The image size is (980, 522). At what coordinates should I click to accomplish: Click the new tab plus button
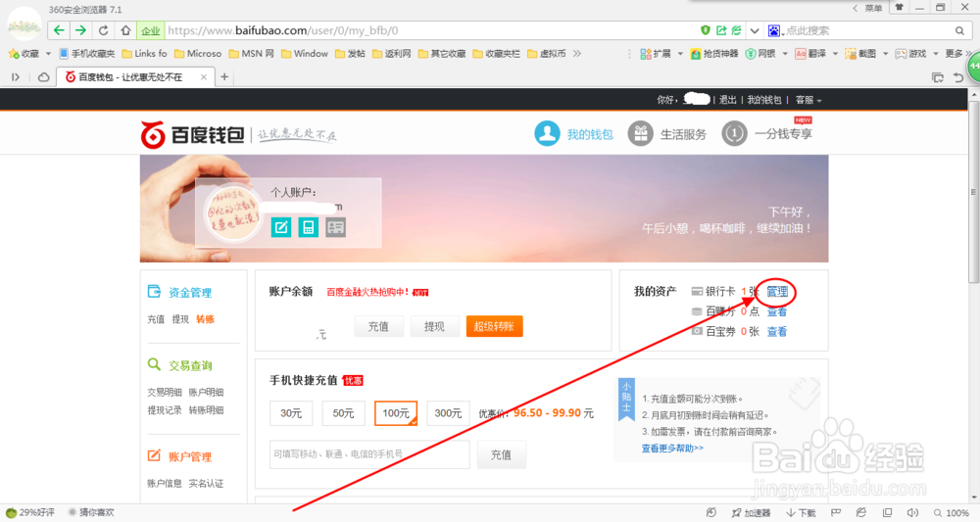click(x=224, y=76)
